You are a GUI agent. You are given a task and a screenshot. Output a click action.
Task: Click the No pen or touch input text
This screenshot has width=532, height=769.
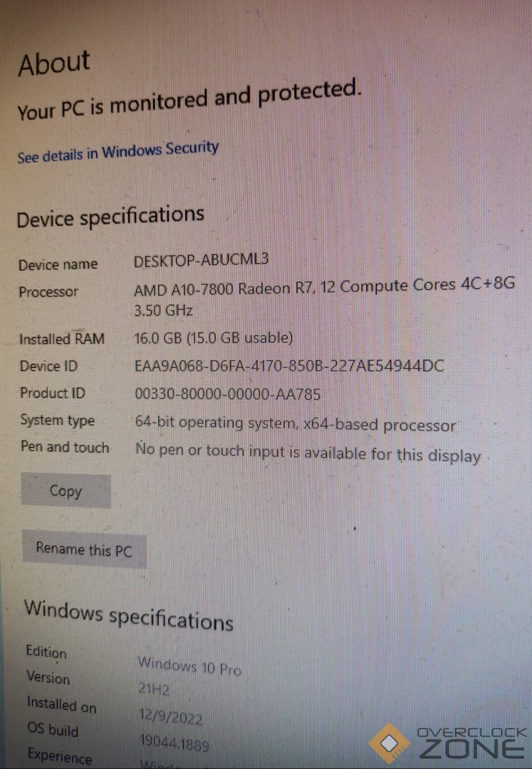(308, 453)
